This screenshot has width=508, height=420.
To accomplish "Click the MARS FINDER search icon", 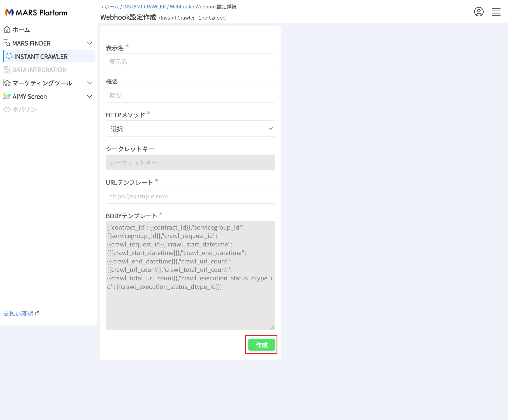I will coord(7,43).
